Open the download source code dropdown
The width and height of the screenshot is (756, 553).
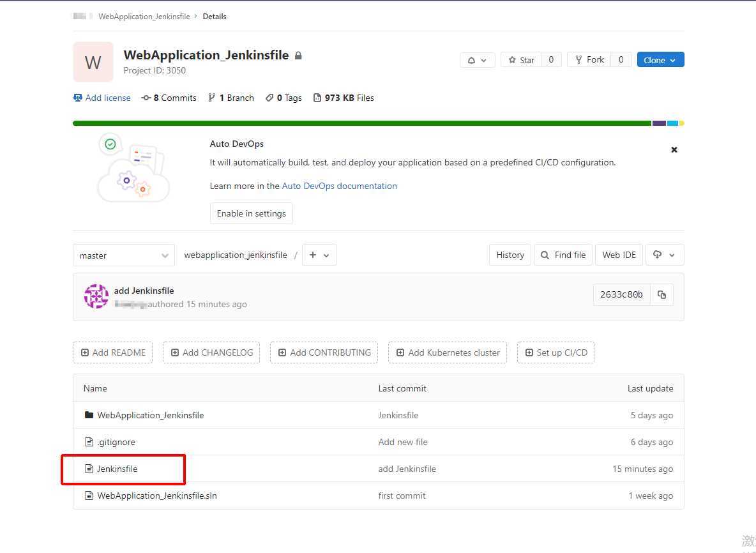point(665,255)
